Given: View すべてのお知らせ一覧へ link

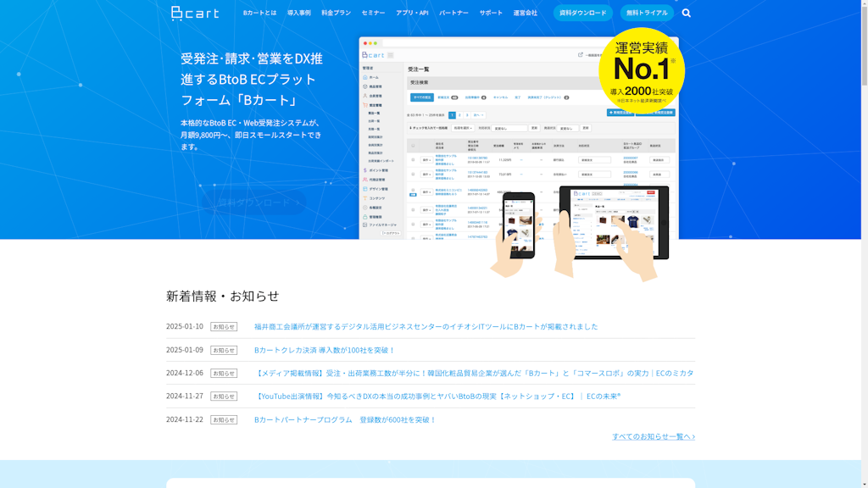Looking at the screenshot, I should click(x=653, y=436).
